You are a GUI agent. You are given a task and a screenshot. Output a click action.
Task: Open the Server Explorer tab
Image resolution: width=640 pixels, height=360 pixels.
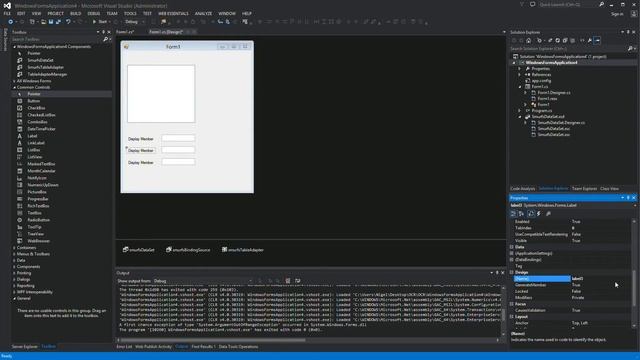click(x=24, y=347)
